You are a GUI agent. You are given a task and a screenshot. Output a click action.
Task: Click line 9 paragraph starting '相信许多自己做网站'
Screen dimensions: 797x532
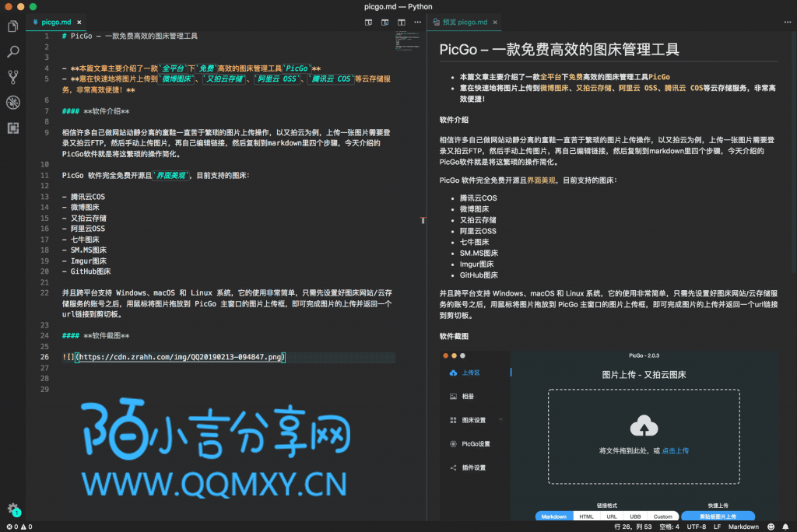pyautogui.click(x=226, y=143)
